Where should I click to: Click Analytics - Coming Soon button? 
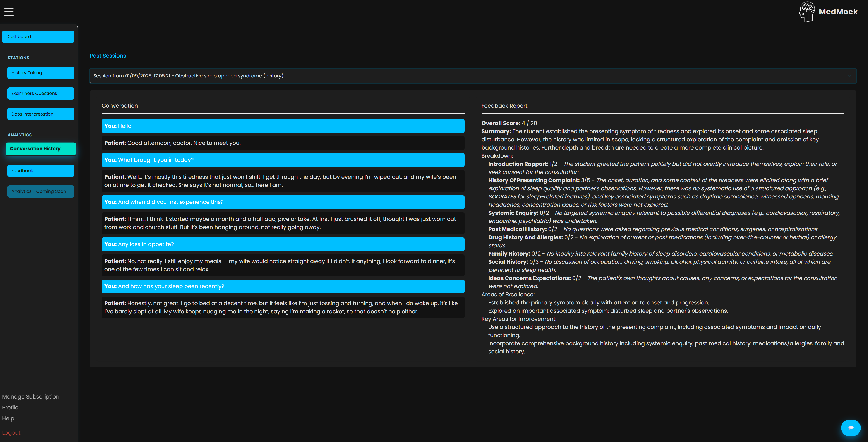[x=41, y=191]
